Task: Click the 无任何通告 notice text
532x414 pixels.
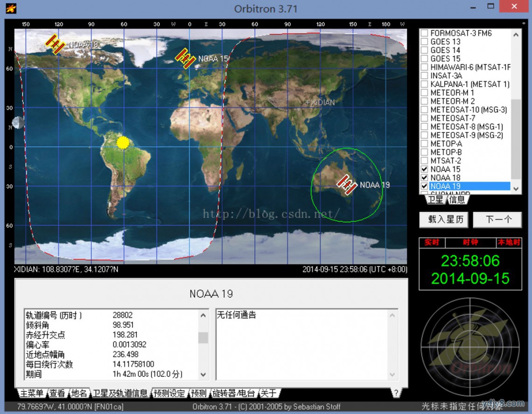Action: point(237,315)
